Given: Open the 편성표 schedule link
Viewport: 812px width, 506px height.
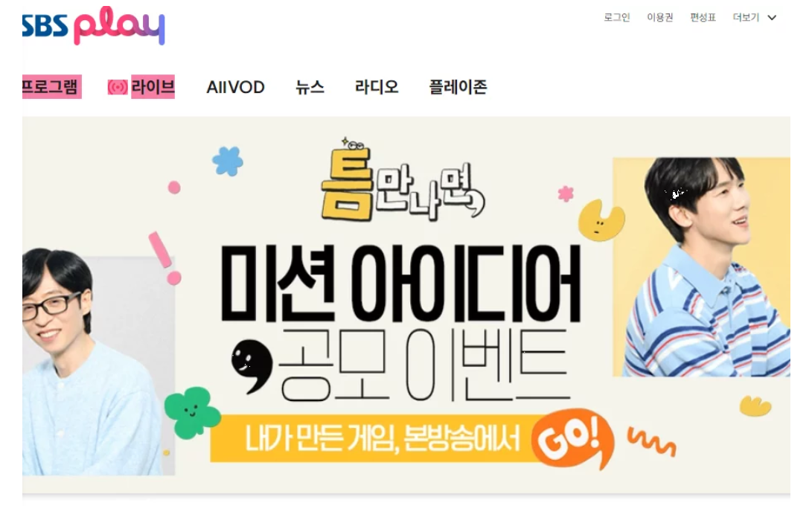Looking at the screenshot, I should (x=703, y=18).
